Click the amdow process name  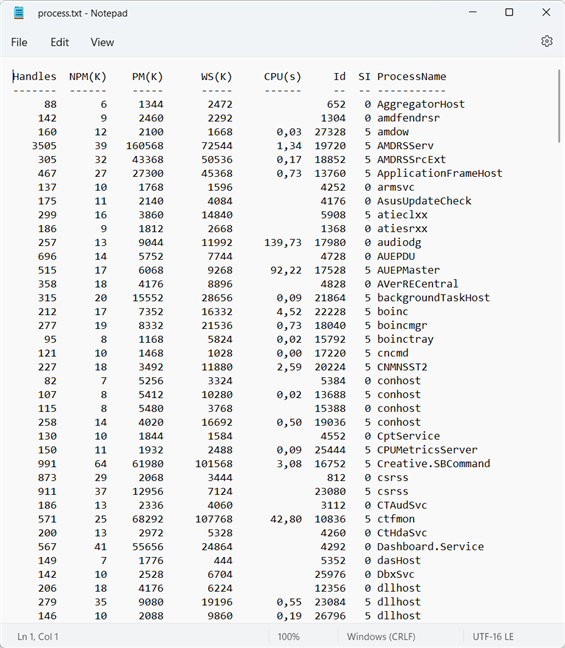393,132
